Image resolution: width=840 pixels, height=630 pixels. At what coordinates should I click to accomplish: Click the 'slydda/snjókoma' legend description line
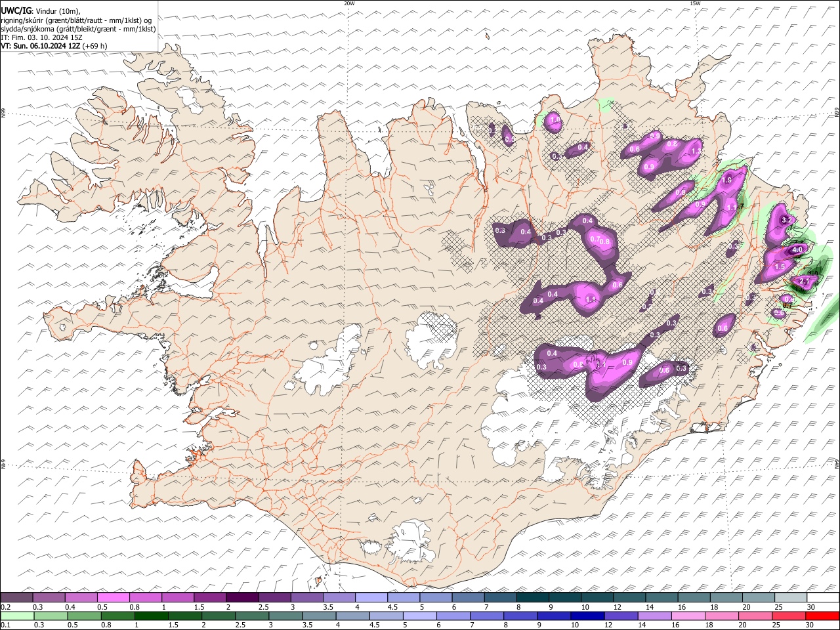point(79,29)
